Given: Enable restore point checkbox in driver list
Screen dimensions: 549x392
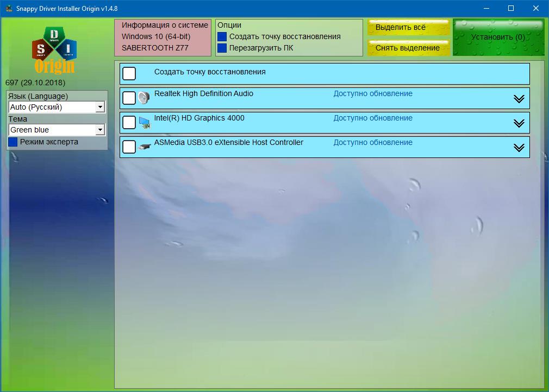Looking at the screenshot, I should point(129,73).
